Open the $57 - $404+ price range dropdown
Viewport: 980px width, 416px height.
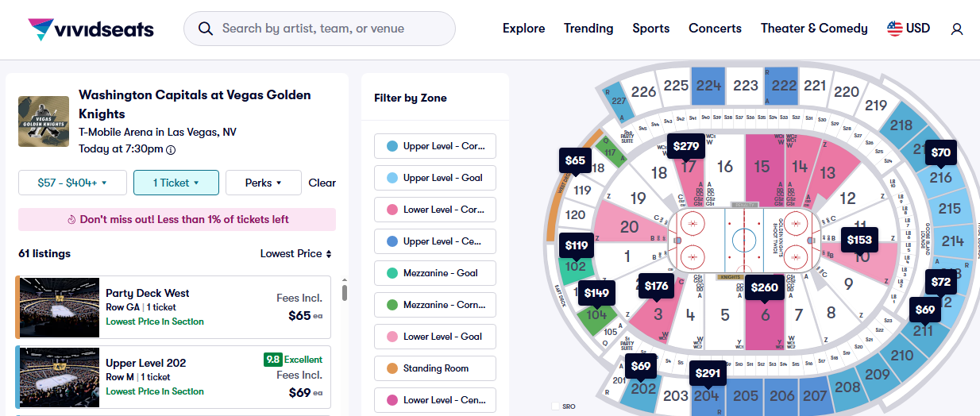point(71,183)
